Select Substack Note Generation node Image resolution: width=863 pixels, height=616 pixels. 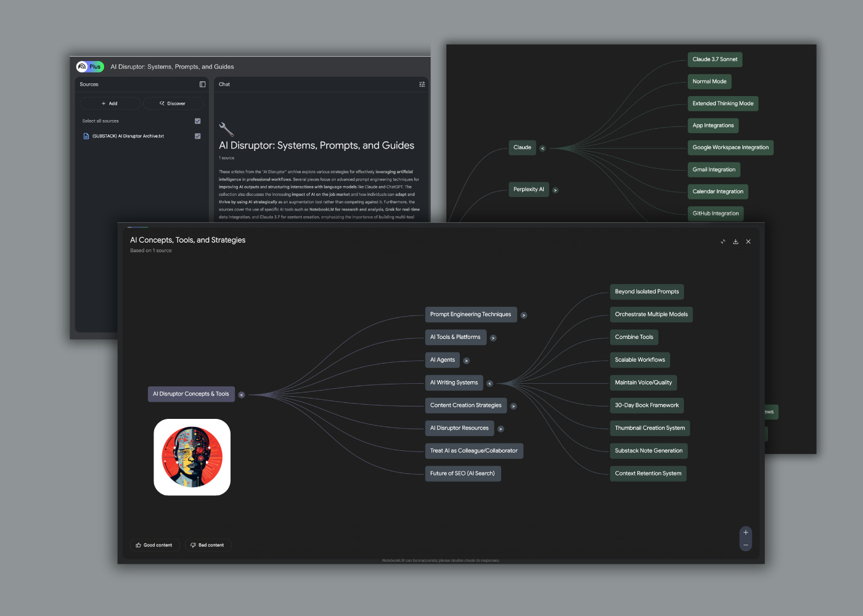tap(648, 452)
